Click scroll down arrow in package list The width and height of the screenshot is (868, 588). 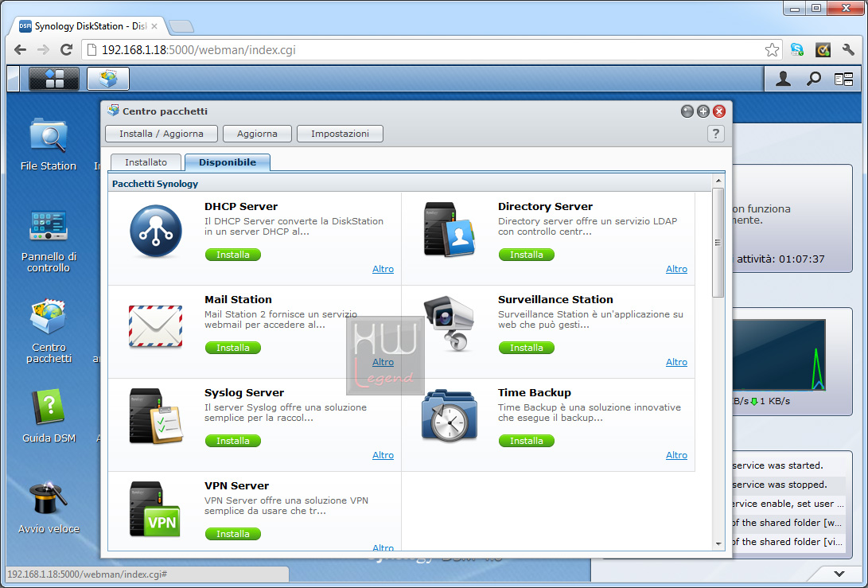(x=718, y=543)
